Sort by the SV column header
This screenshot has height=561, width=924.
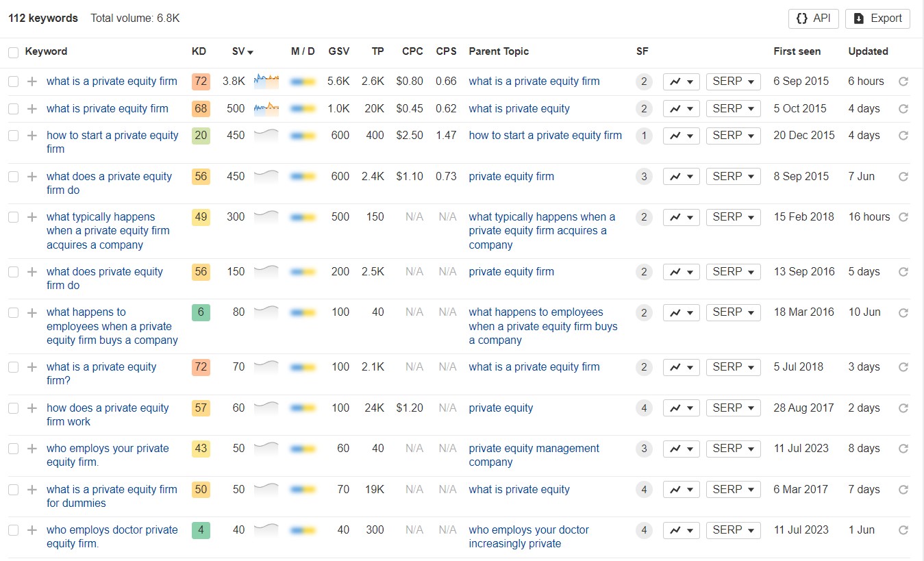click(x=242, y=51)
